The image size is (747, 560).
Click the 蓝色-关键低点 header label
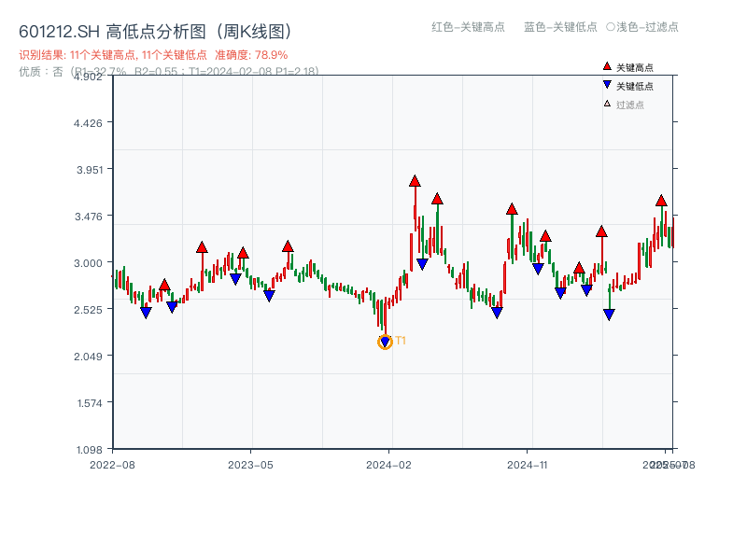click(x=561, y=27)
